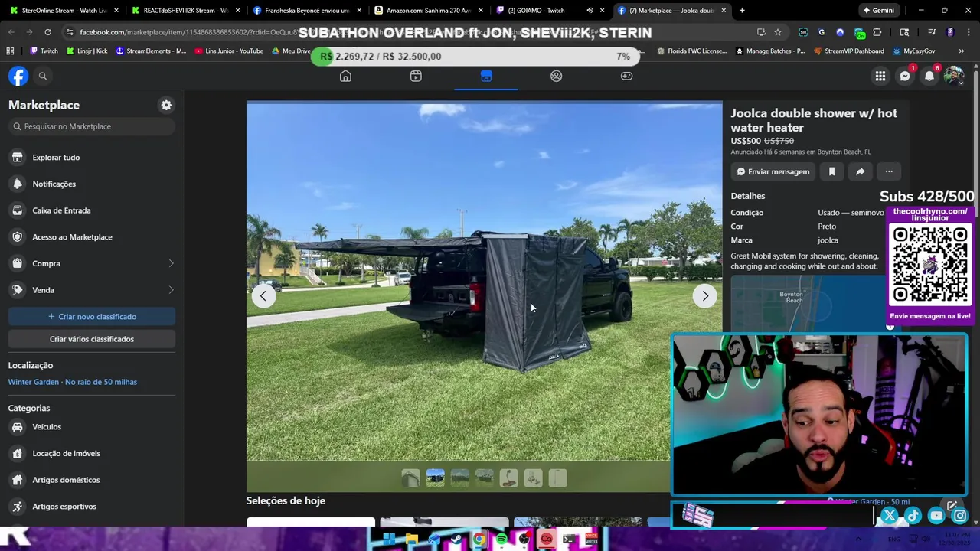Change location Winter Garden radius link

pos(73,382)
